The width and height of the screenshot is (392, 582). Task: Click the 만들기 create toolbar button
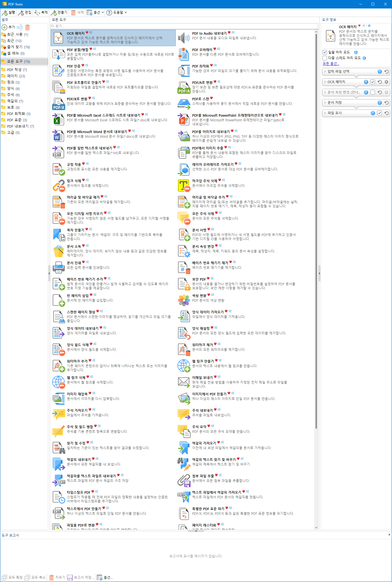click(x=59, y=13)
